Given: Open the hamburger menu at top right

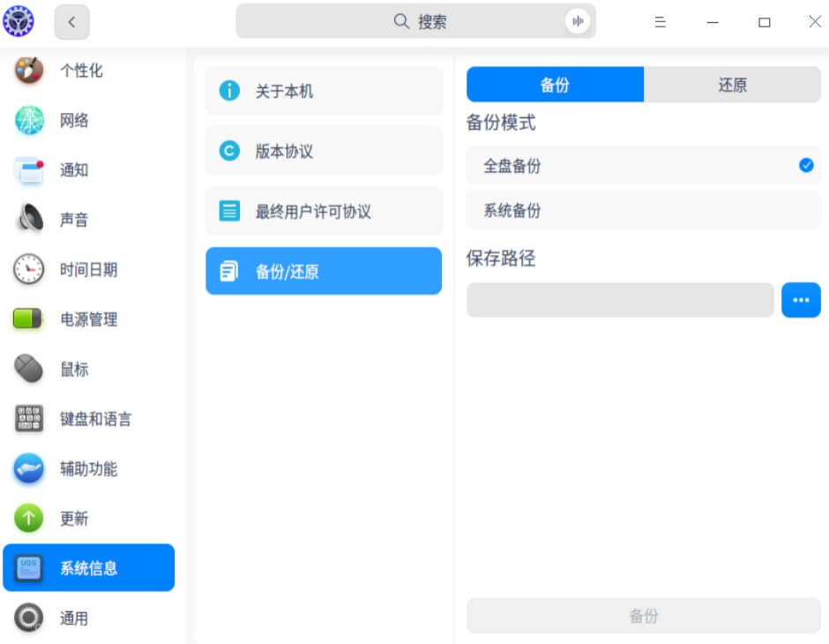Looking at the screenshot, I should tap(660, 21).
